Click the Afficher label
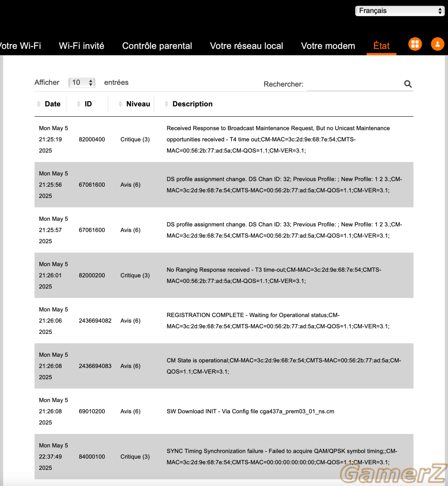This screenshot has height=486, width=448. tap(47, 83)
